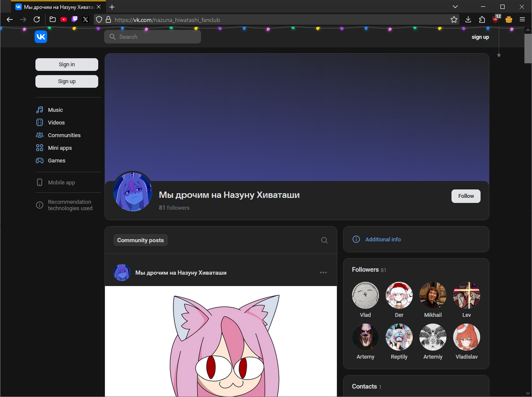Screen dimensions: 532x397
Task: Open Firefox hamburger application menu
Action: pos(522,19)
